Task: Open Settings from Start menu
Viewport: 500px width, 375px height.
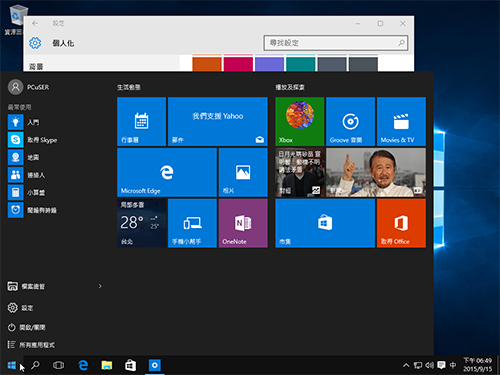Action: click(21, 308)
